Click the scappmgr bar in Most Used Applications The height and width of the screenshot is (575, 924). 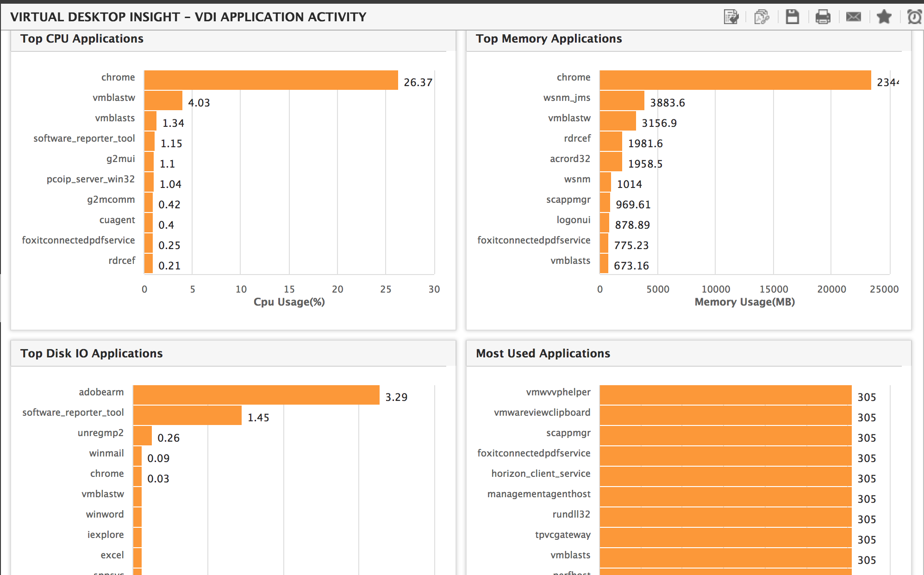point(725,436)
